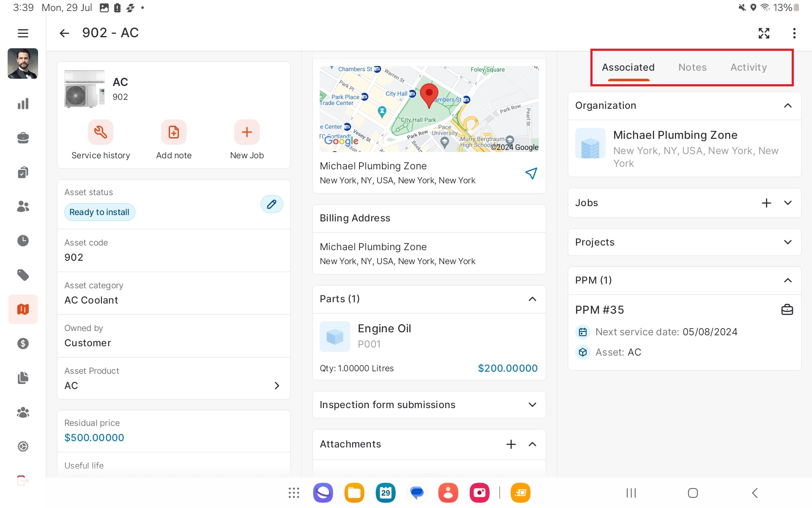
Task: Switch to the Notes tab
Action: (x=692, y=67)
